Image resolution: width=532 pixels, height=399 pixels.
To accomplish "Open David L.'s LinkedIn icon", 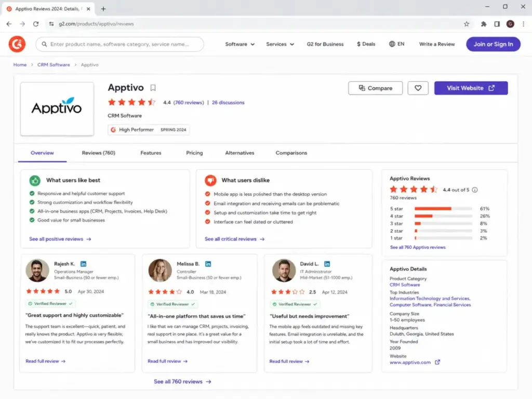I will pos(327,263).
